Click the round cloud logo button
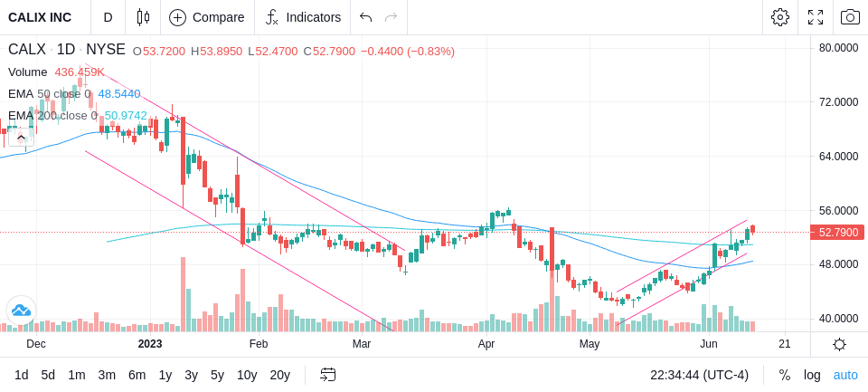 coord(21,311)
